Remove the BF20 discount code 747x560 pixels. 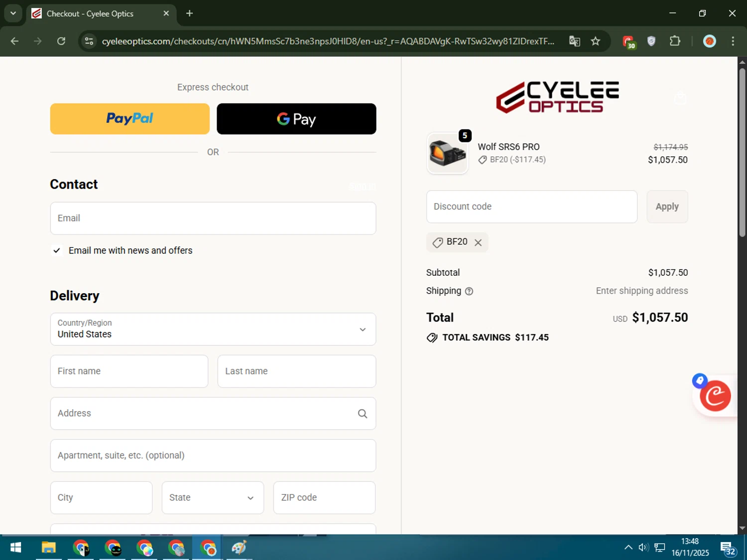478,242
